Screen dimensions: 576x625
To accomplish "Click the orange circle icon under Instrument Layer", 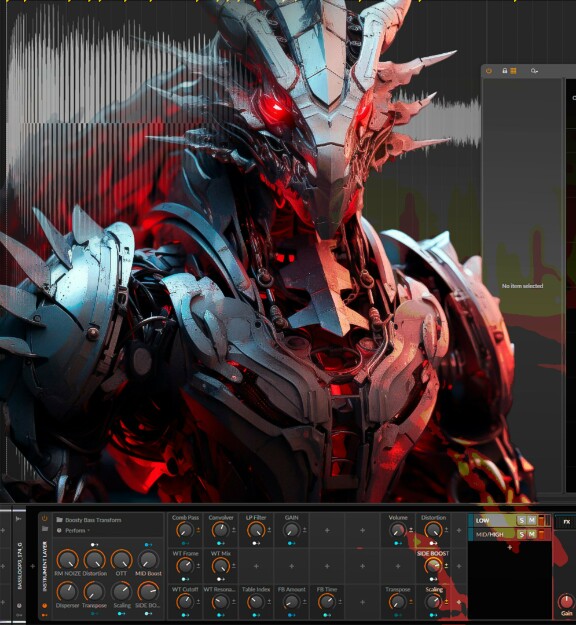I will coord(45,605).
